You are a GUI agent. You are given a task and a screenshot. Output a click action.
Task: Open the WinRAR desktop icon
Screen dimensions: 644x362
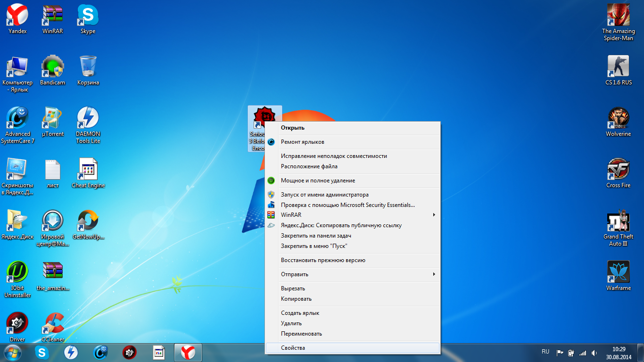(x=53, y=20)
